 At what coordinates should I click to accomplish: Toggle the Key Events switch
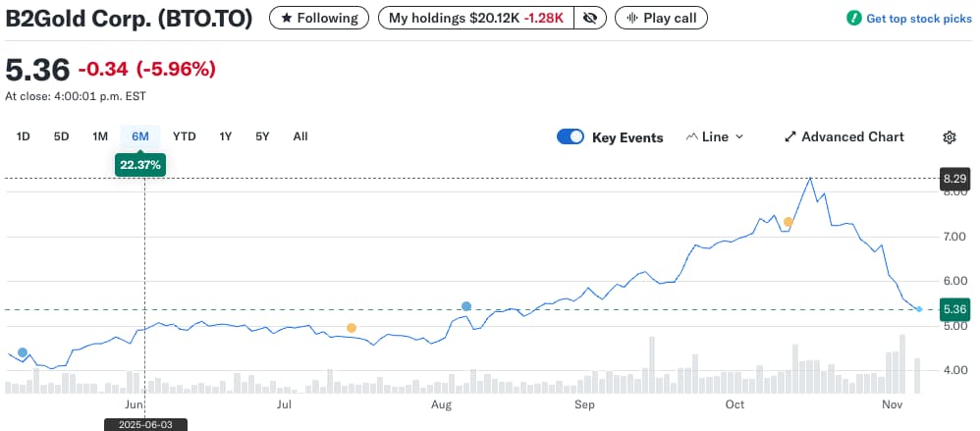[x=571, y=137]
